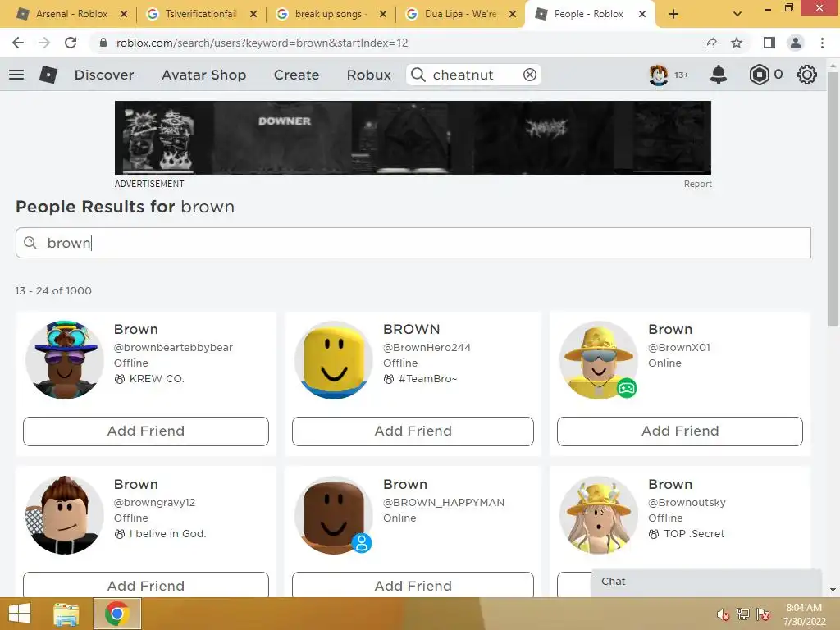The width and height of the screenshot is (840, 630).
Task: Open the Chat panel
Action: click(706, 582)
